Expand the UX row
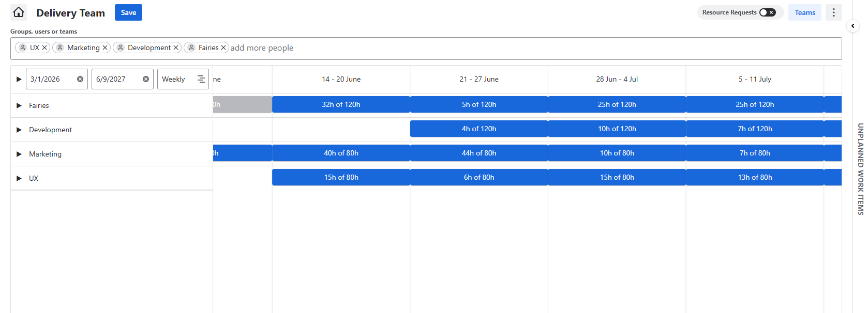This screenshot has width=868, height=313. click(19, 178)
